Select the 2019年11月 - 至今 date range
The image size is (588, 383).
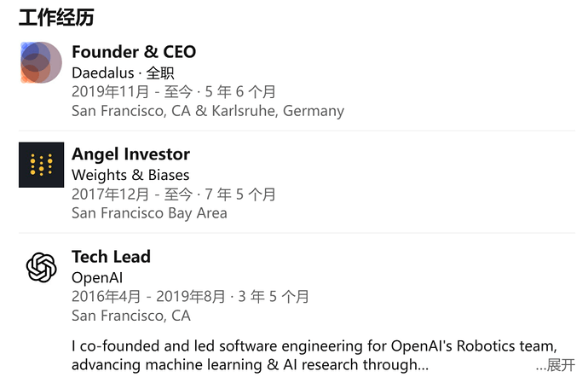[132, 91]
